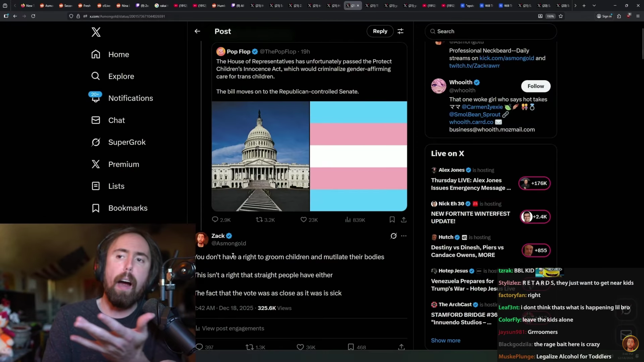Open reply sorting filter next to Reply
Image resolution: width=644 pixels, height=362 pixels.
tap(400, 31)
